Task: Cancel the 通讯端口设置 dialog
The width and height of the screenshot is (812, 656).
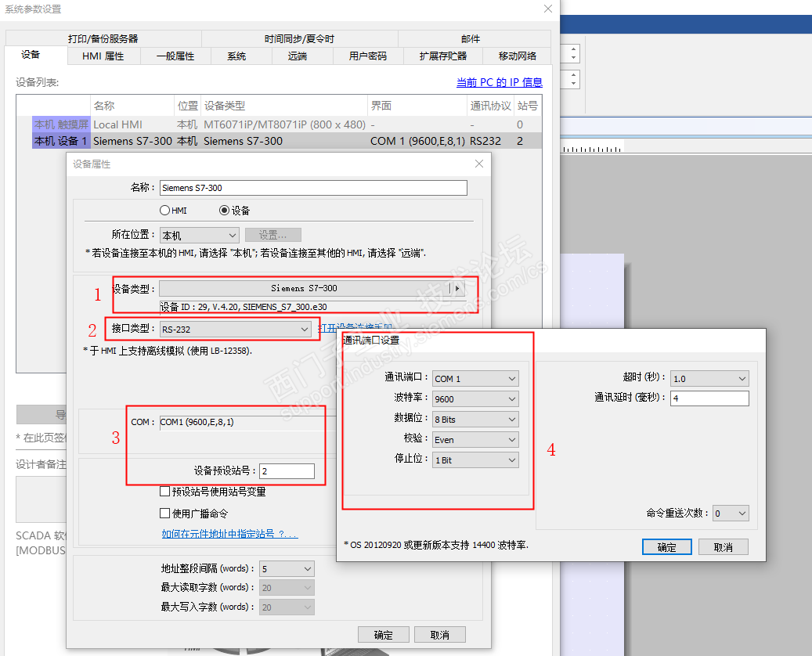Action: pyautogui.click(x=724, y=547)
